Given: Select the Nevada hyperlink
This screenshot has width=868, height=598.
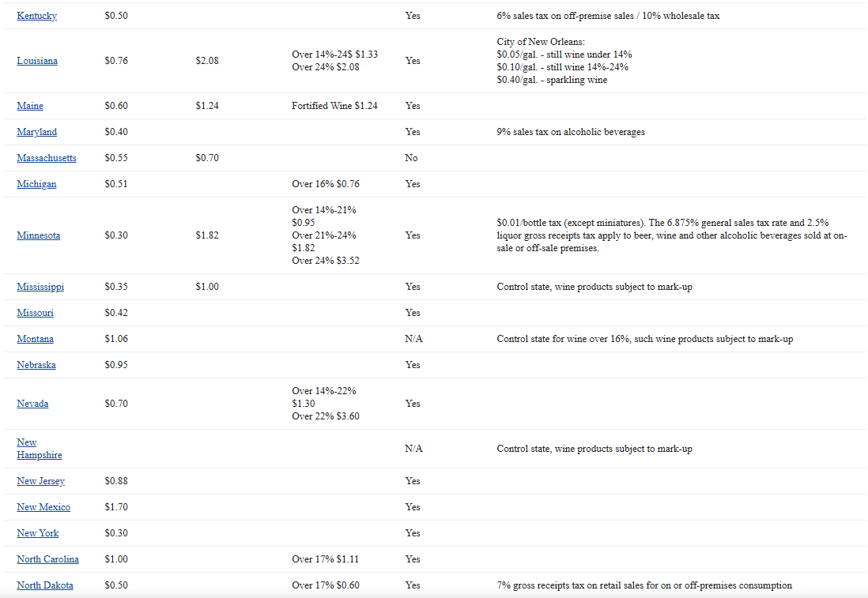Looking at the screenshot, I should click(x=32, y=404).
